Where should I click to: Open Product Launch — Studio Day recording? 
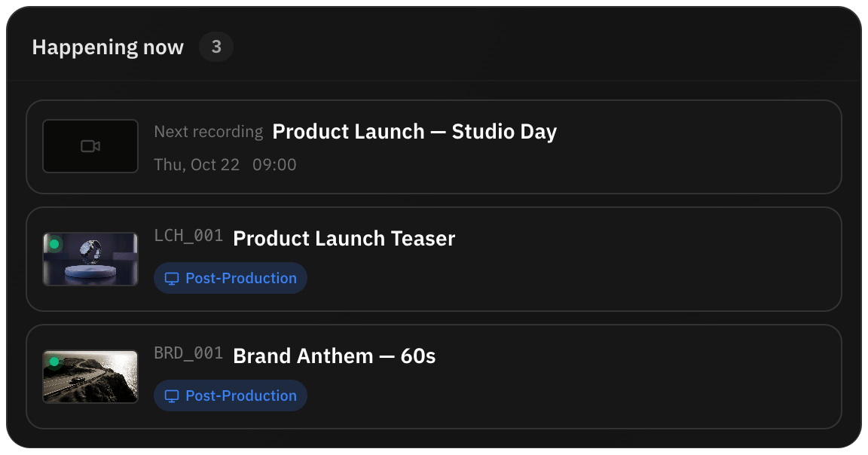click(x=414, y=132)
